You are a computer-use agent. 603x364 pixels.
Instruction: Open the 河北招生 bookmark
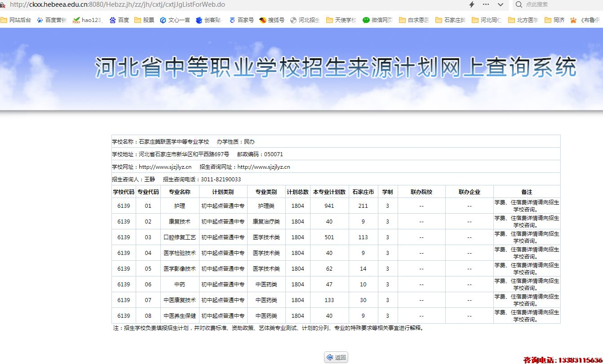[305, 20]
